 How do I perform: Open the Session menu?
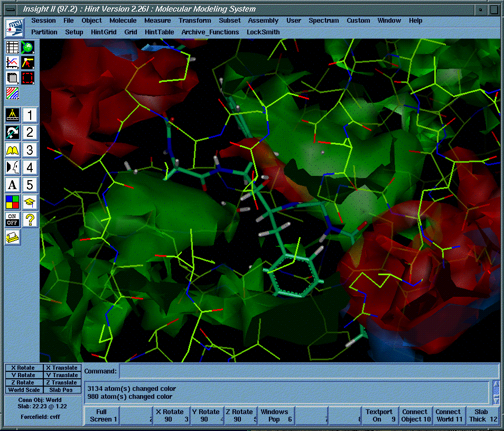pos(43,21)
